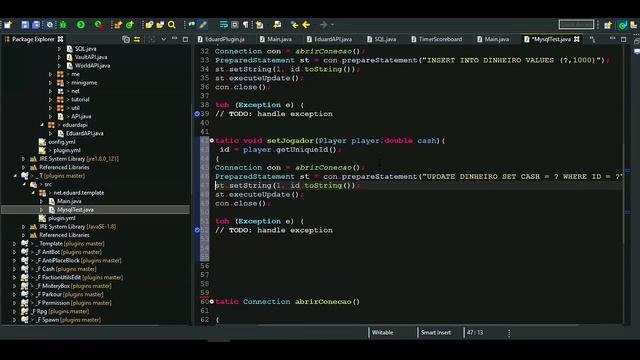Open the Forward history dropdown arrow
Screen dimensions: 640x360
pyautogui.click(x=332, y=25)
